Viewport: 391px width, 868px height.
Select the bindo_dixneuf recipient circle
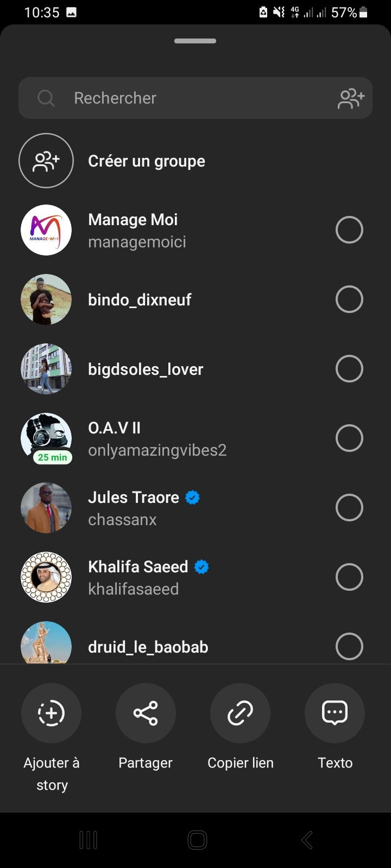coord(349,299)
